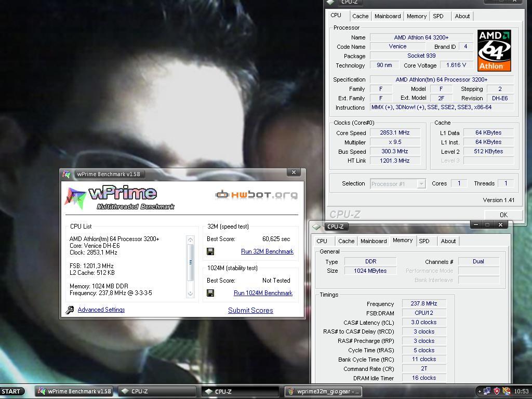Open the hwbot.org logo link

point(257,194)
